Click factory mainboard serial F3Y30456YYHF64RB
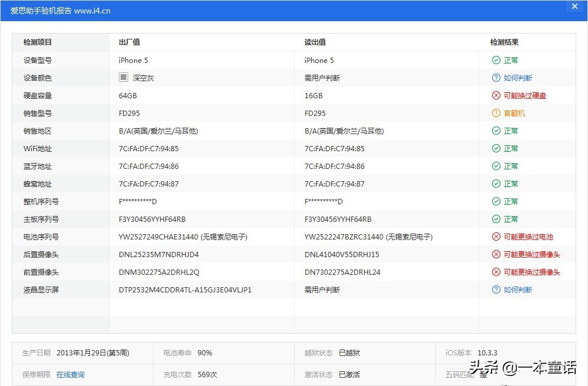Image resolution: width=588 pixels, height=386 pixels. 152,219
